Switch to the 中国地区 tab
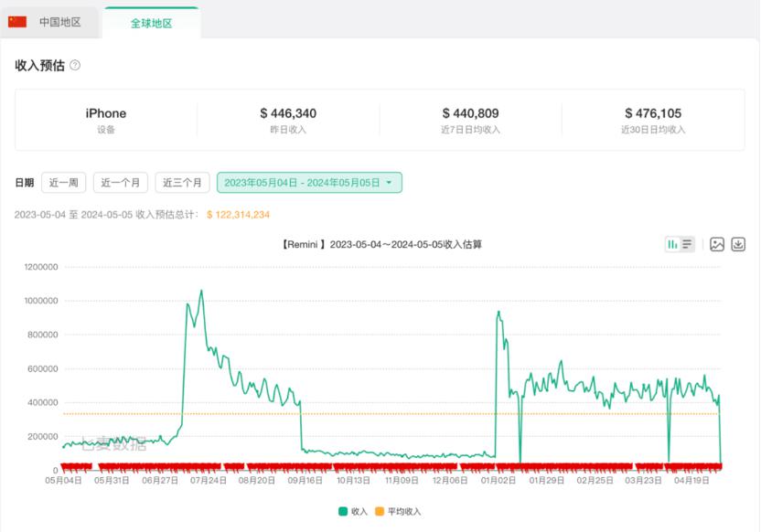This screenshot has width=761, height=532. [50, 22]
